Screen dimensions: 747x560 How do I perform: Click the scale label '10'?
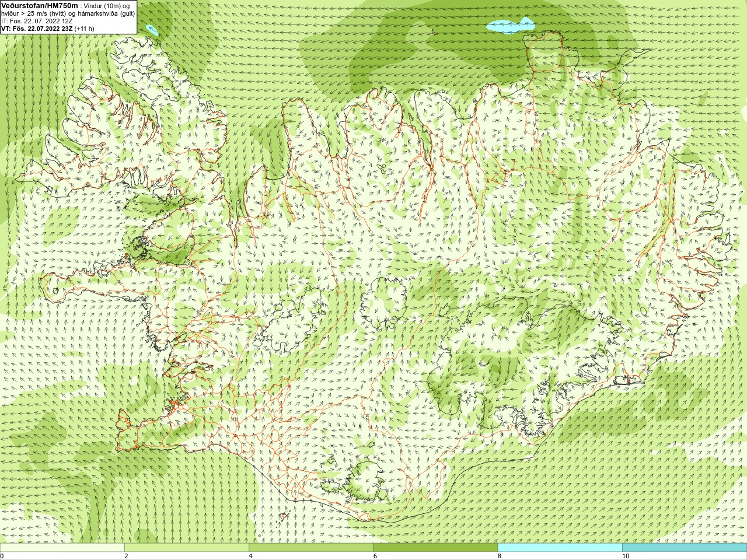pyautogui.click(x=625, y=556)
